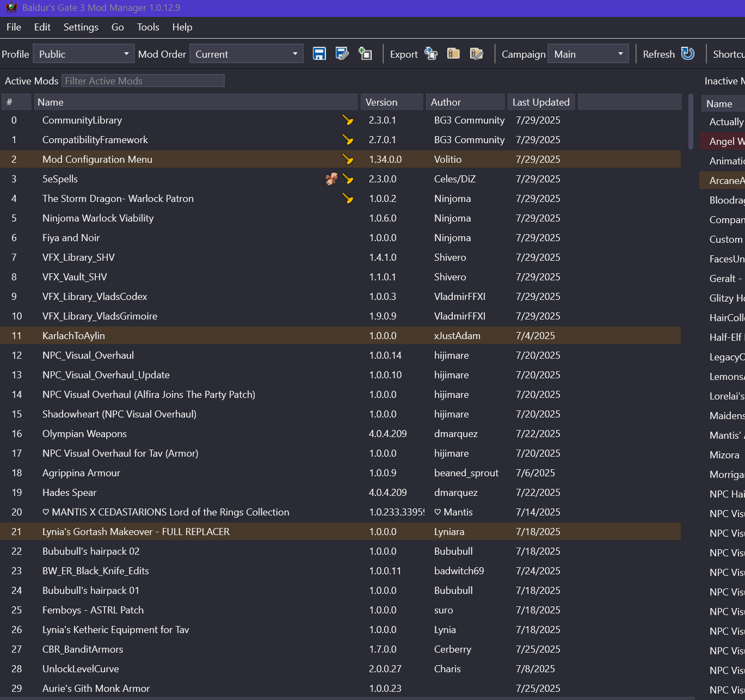The height and width of the screenshot is (700, 745).
Task: Select the Ninjoma Warlock Viability mod
Action: [x=340, y=218]
